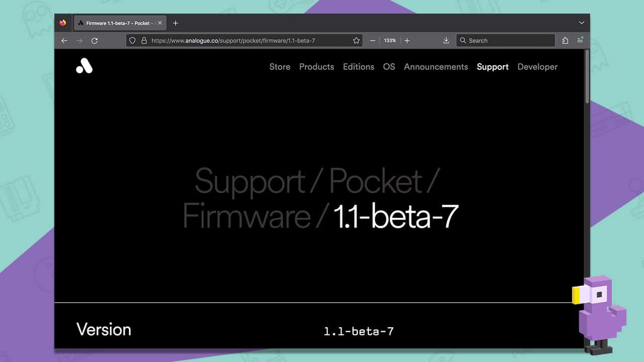Viewport: 644px width, 362px height.
Task: Open the OS nav link
Action: coord(389,67)
